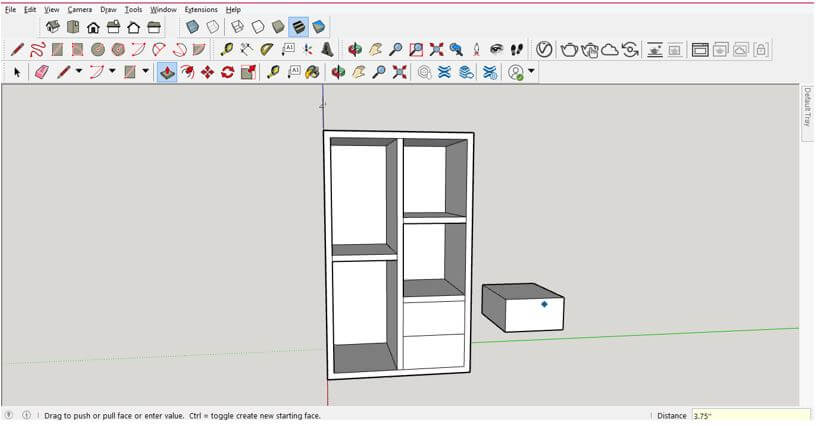The image size is (819, 426).
Task: Select the Push/Pull tool
Action: 167,73
